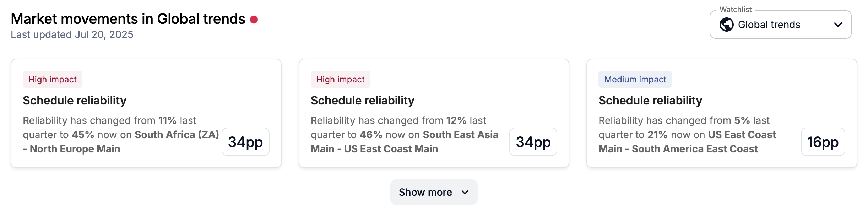Open the US East Coast – South America card

point(722,113)
